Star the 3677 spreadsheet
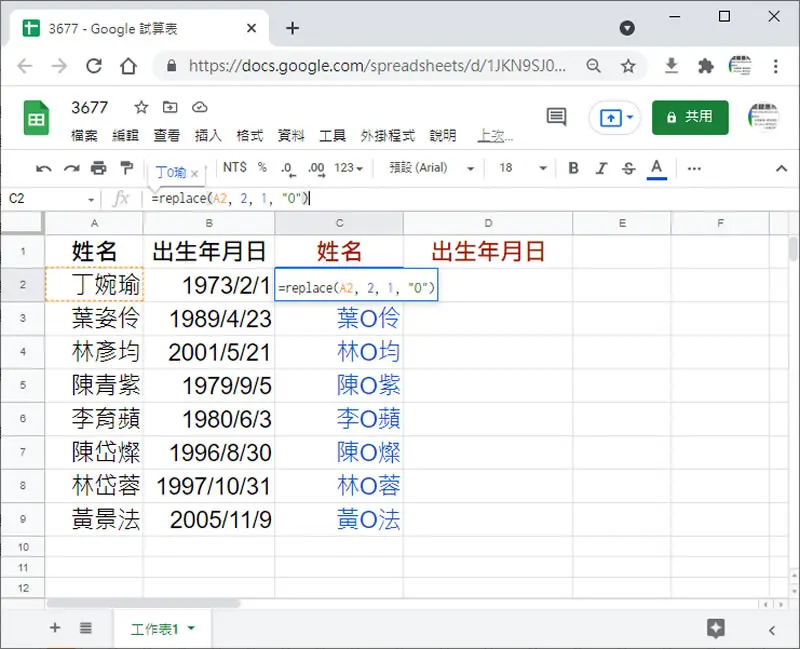800x649 pixels. (x=141, y=107)
